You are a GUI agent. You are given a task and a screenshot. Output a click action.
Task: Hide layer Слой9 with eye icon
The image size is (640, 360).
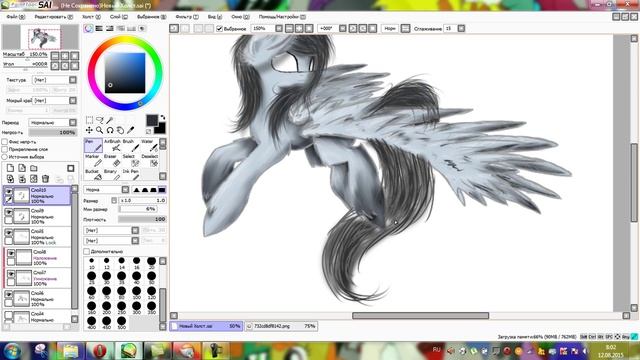[9, 212]
